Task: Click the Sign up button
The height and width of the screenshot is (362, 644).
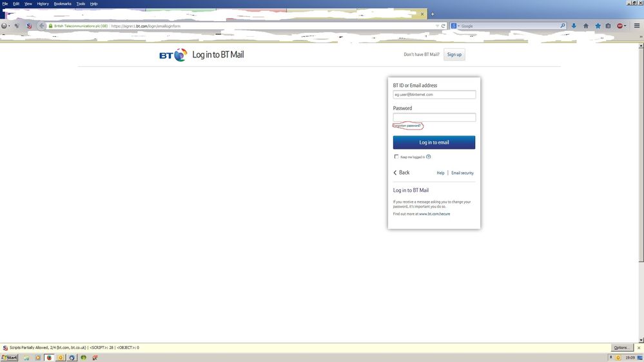Action: (x=454, y=55)
